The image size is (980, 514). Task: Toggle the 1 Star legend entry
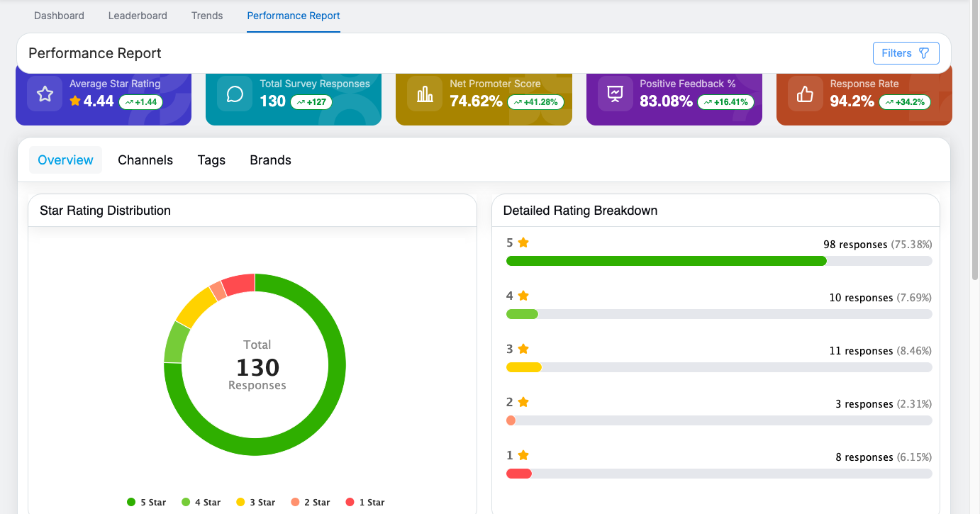click(x=365, y=502)
